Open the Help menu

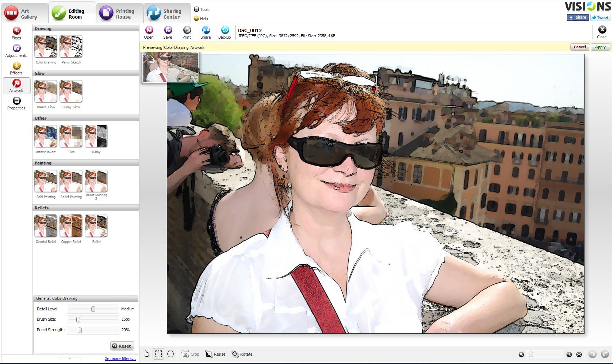201,19
